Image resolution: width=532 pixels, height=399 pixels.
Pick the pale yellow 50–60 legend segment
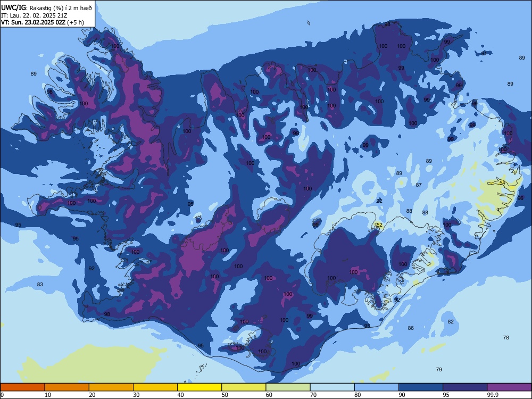pos(244,387)
